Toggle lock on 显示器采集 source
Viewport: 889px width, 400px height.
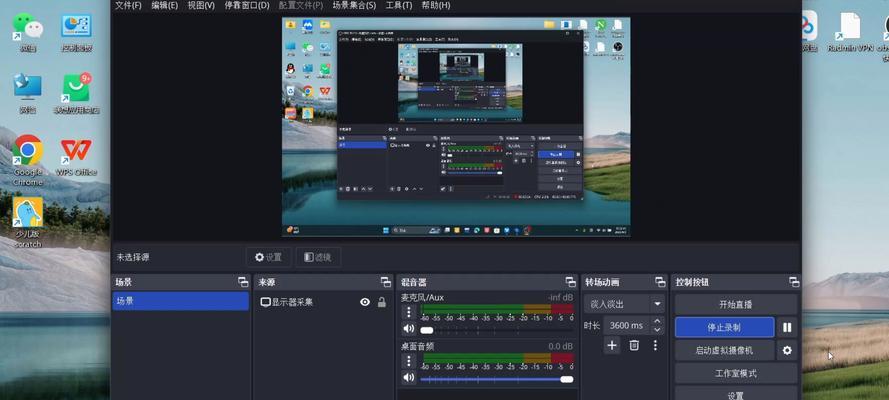click(382, 302)
